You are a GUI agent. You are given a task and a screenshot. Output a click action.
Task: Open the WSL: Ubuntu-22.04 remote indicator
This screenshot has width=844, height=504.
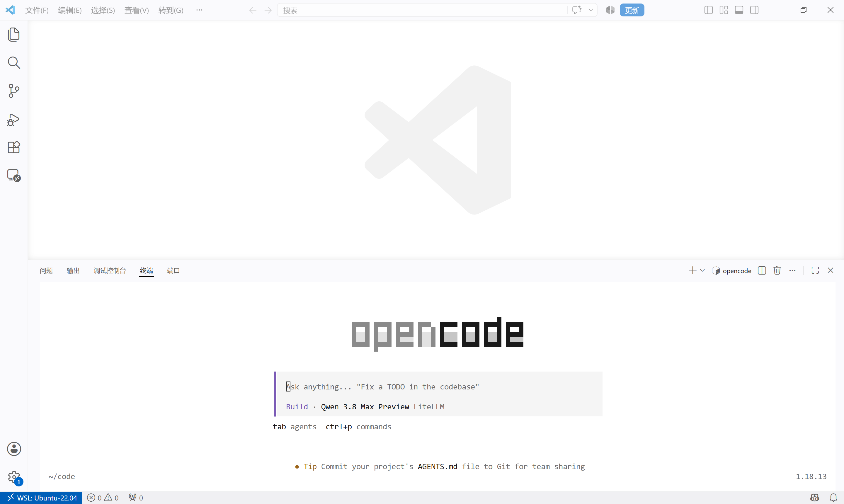tap(41, 498)
